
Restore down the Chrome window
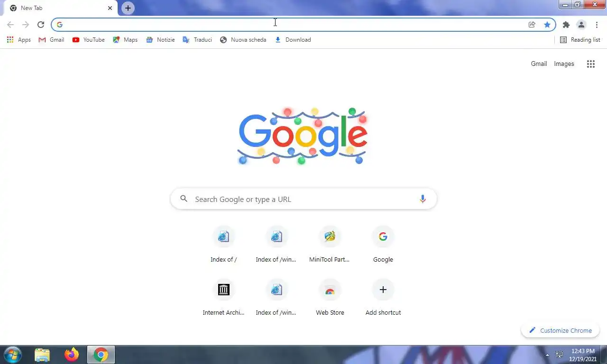578,5
